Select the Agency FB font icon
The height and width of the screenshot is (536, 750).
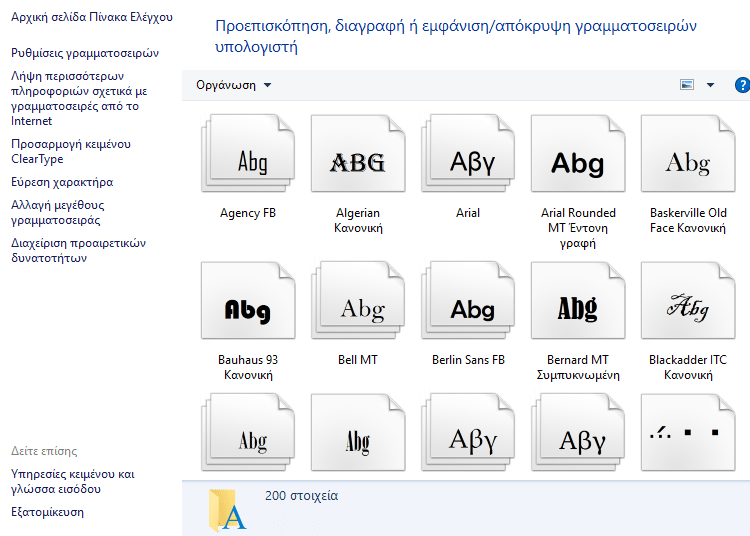248,153
